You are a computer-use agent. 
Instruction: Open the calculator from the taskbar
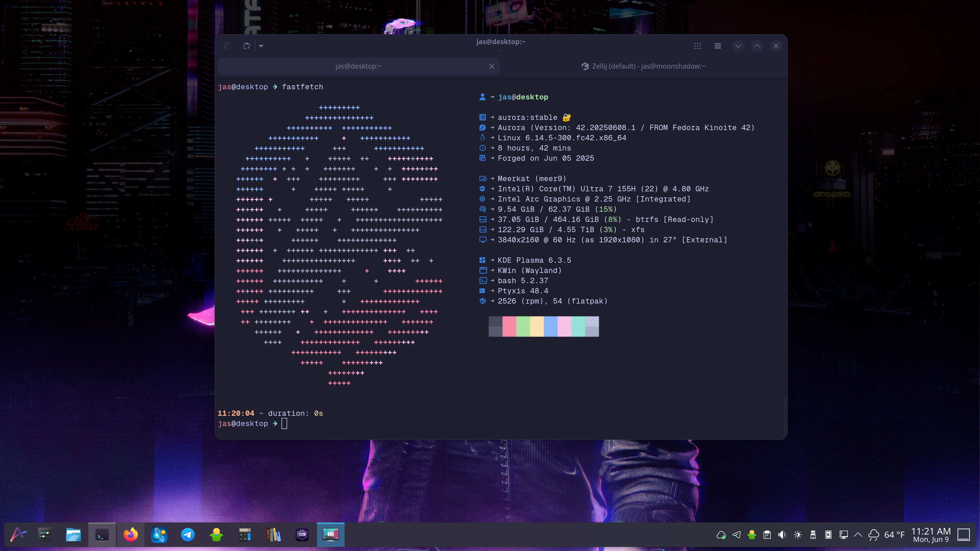245,535
